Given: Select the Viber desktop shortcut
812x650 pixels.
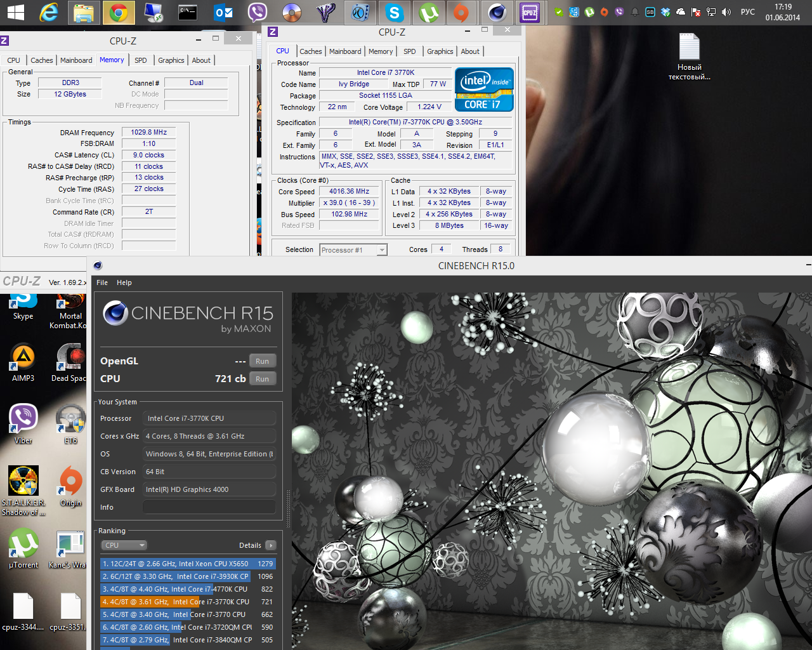Looking at the screenshot, I should [23, 424].
